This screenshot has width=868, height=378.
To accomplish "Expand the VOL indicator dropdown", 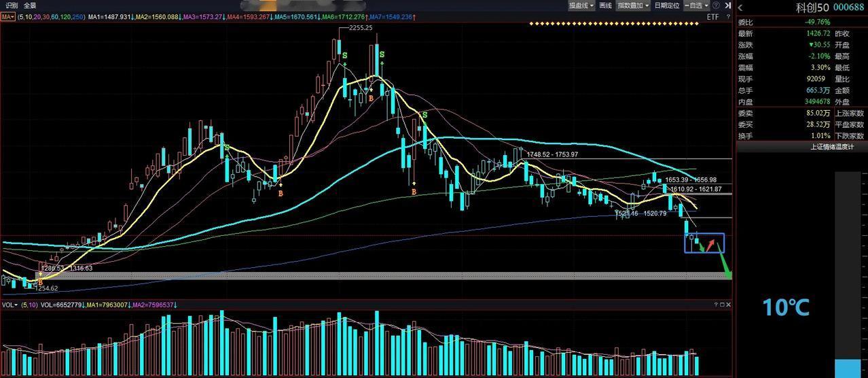I will (x=10, y=305).
